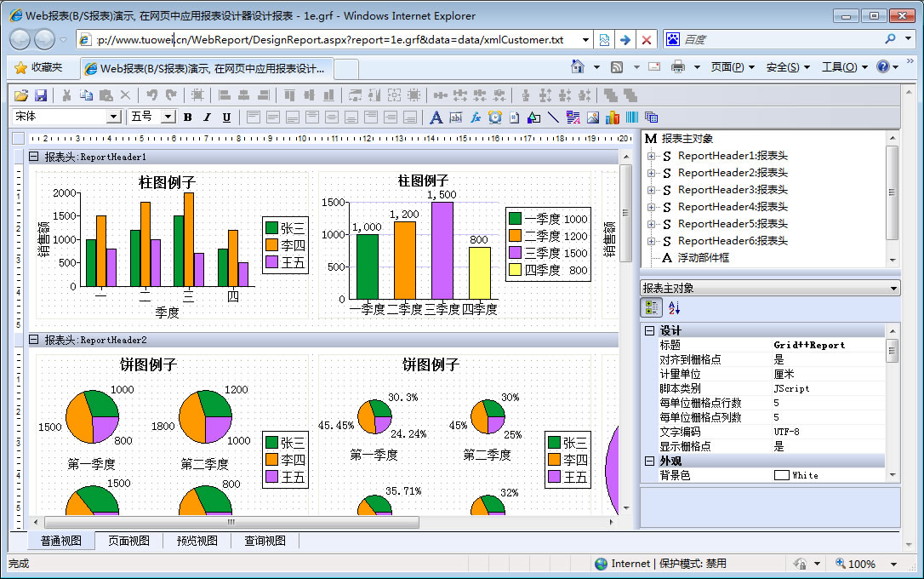Click the browser address bar URL field

332,40
